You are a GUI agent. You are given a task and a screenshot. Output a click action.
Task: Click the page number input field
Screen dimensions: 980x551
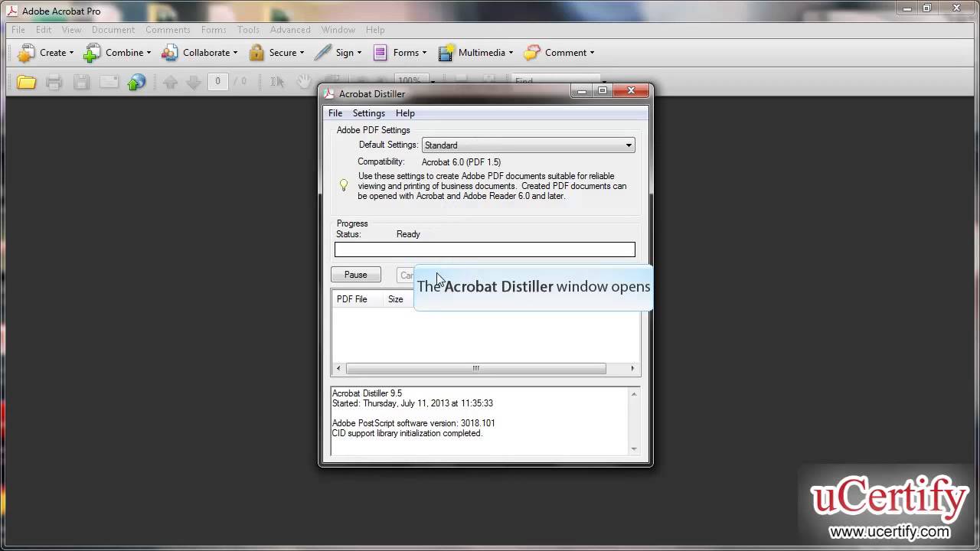(x=218, y=81)
